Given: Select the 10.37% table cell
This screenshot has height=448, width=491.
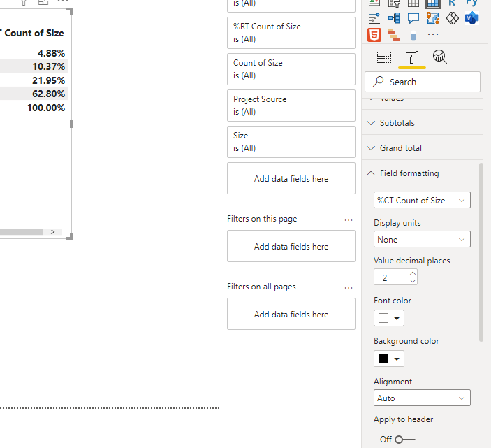Looking at the screenshot, I should (49, 66).
